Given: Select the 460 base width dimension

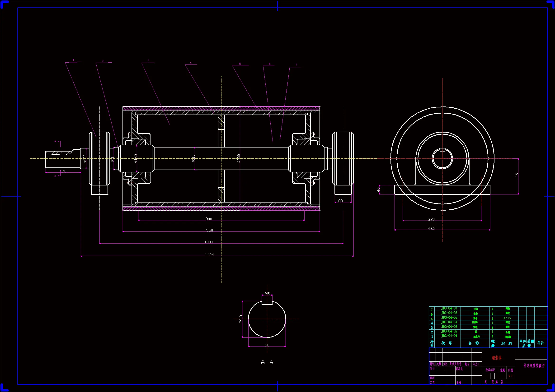Looking at the screenshot, I should point(431,228).
